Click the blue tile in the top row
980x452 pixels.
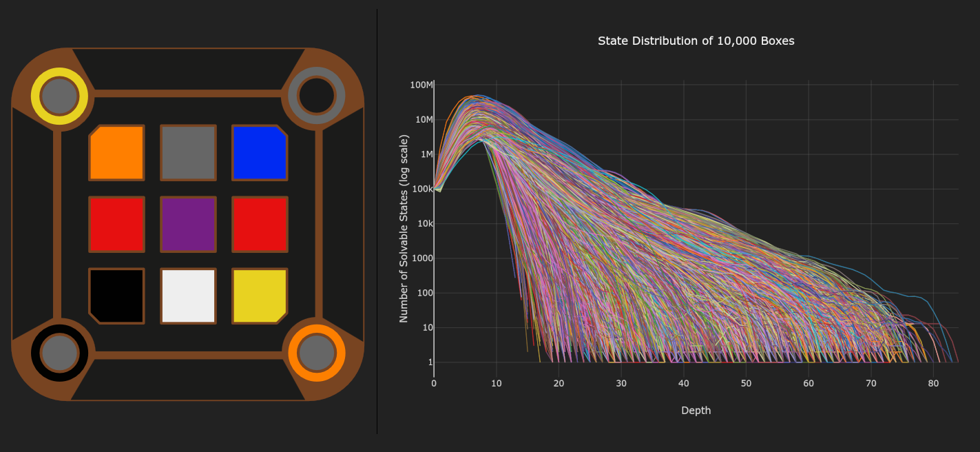[x=260, y=152]
